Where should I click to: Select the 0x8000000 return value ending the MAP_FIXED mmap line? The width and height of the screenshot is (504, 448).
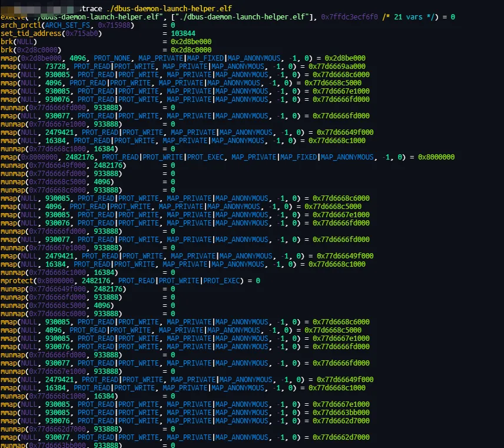436,157
